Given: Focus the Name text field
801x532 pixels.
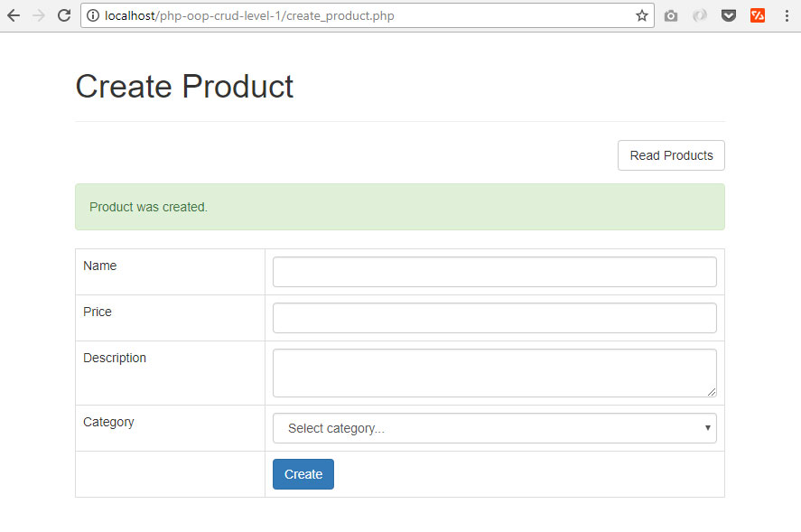Looking at the screenshot, I should tap(494, 272).
